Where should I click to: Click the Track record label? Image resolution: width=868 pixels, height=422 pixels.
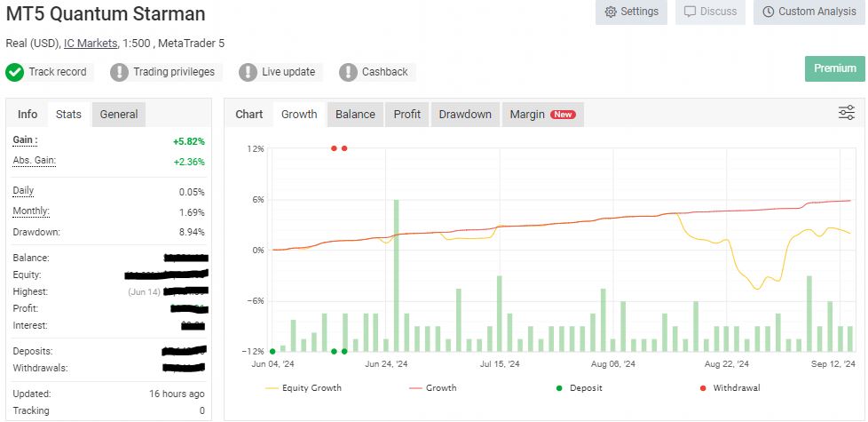click(x=58, y=72)
